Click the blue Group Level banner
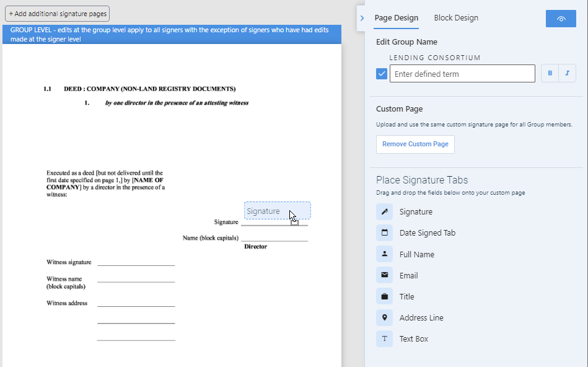The image size is (588, 367). pyautogui.click(x=172, y=34)
